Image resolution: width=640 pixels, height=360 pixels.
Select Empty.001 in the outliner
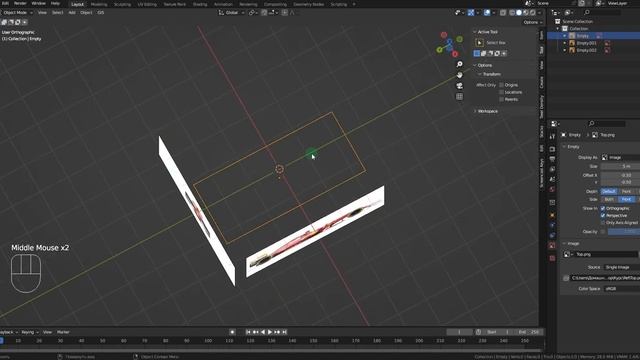[x=586, y=43]
